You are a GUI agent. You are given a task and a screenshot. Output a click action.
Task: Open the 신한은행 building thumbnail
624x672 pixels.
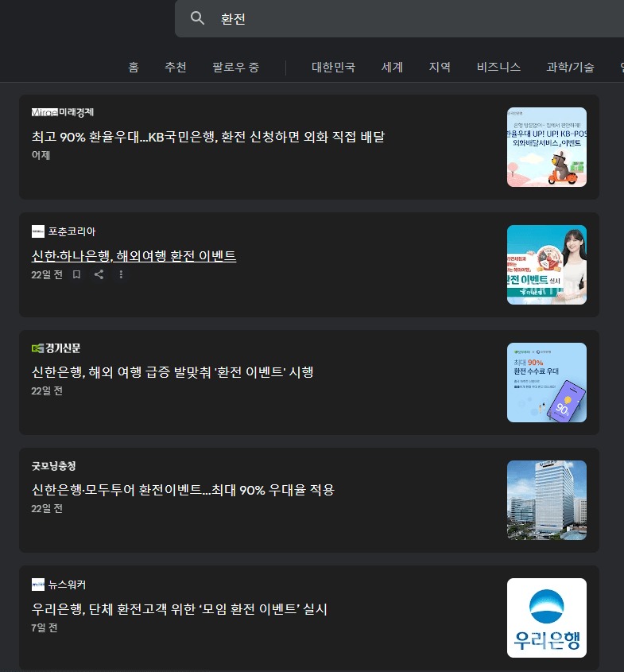(x=546, y=500)
